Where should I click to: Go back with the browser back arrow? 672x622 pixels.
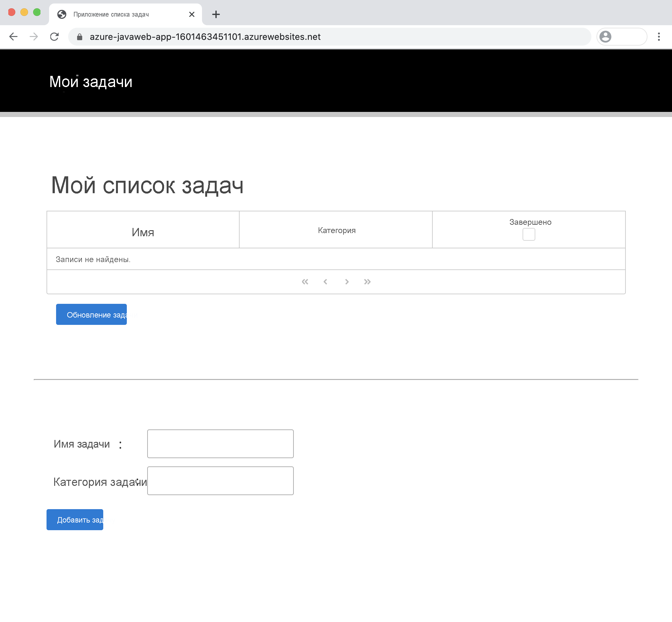(13, 36)
